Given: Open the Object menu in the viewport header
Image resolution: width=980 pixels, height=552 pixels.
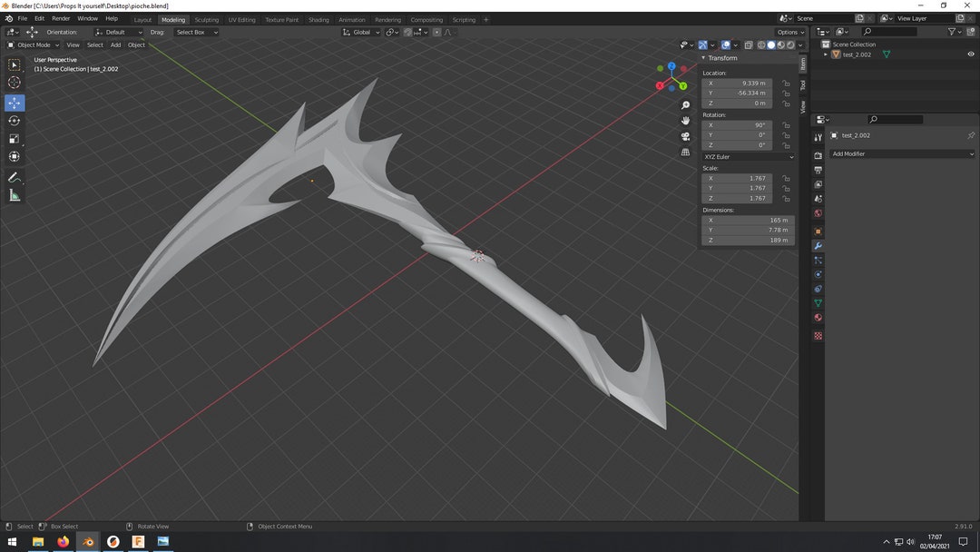Looking at the screenshot, I should tap(137, 44).
